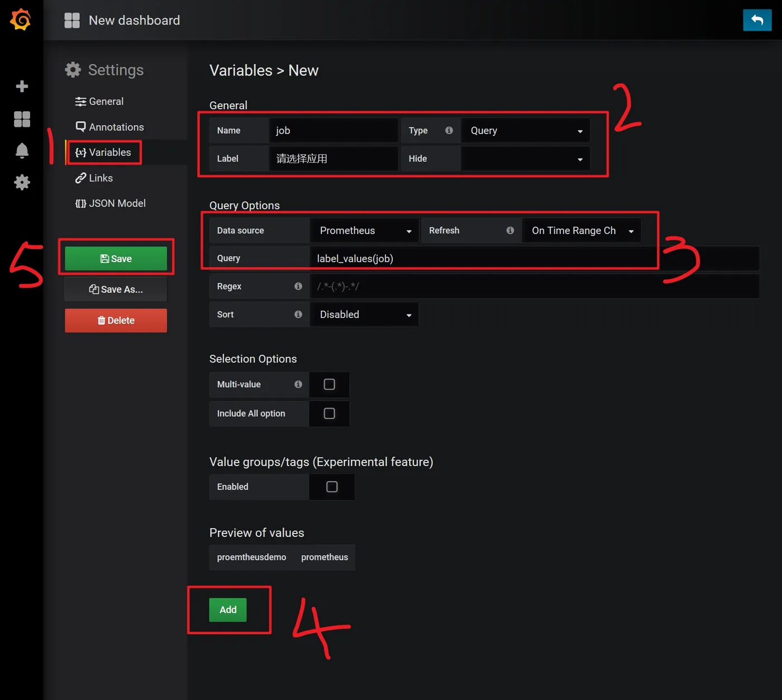Open the Grafana logo home menu
782x700 pixels.
pos(21,20)
